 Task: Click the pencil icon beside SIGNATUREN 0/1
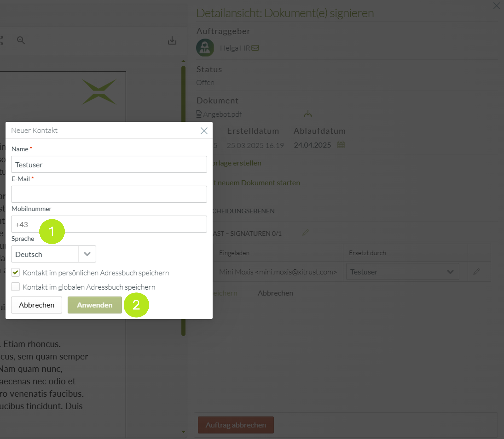pyautogui.click(x=306, y=233)
